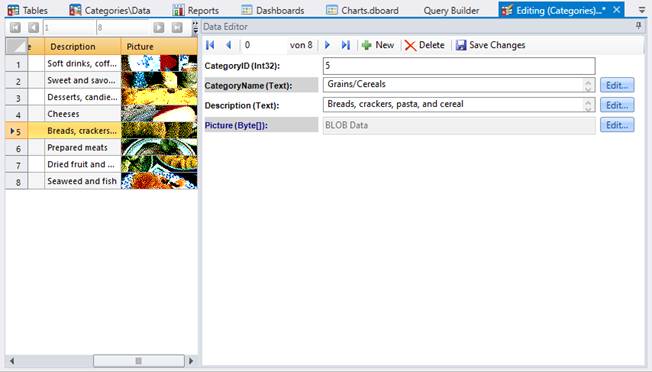
Task: Go to last record in grid navigator
Action: tap(177, 27)
